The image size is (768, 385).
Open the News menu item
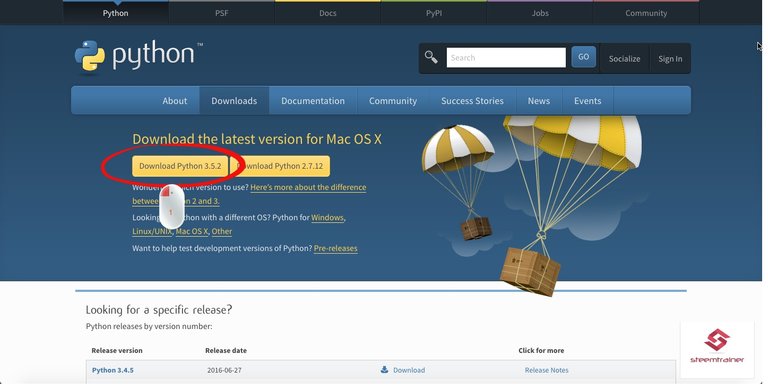coord(539,101)
